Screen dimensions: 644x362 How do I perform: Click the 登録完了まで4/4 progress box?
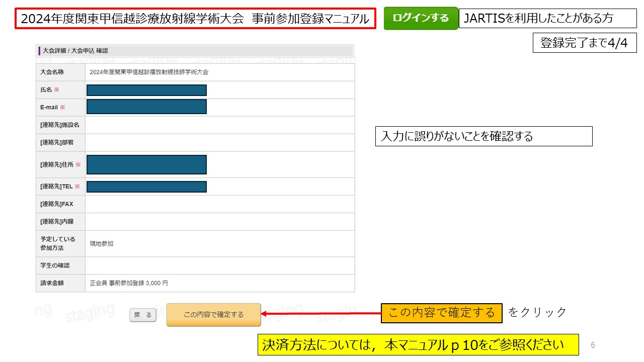tap(584, 43)
